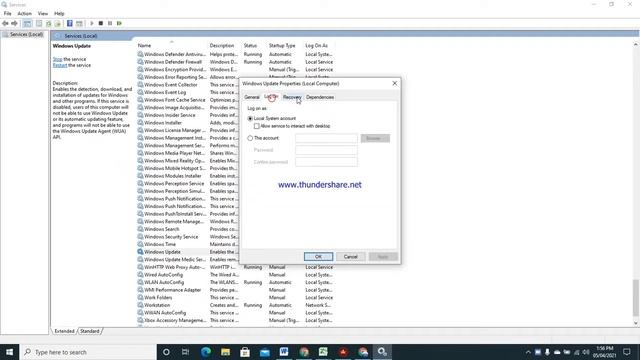Click the services list vertical scrollbar thumb

(x=636, y=298)
